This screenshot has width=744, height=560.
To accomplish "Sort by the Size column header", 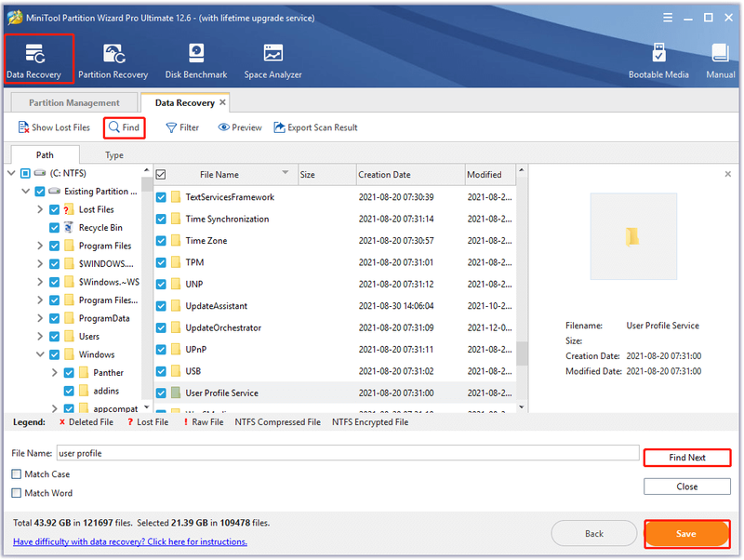I will tap(327, 175).
